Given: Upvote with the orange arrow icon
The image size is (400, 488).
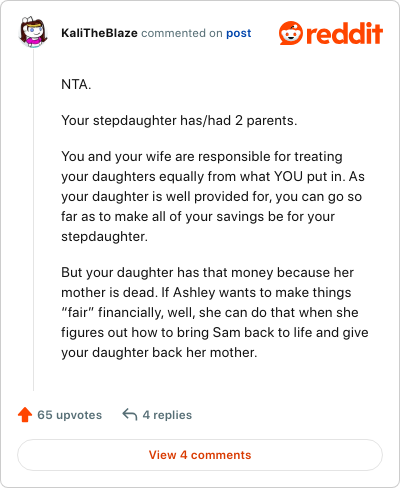Looking at the screenshot, I should [25, 415].
